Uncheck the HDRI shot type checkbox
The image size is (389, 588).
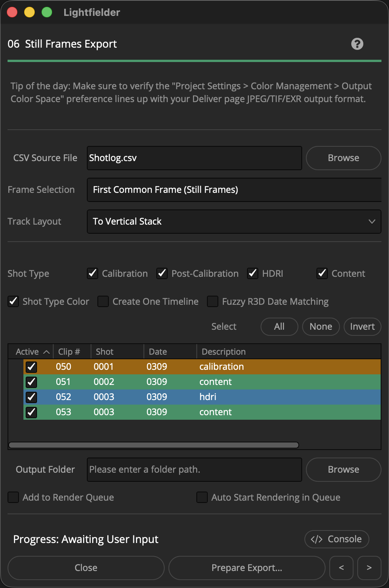point(253,273)
